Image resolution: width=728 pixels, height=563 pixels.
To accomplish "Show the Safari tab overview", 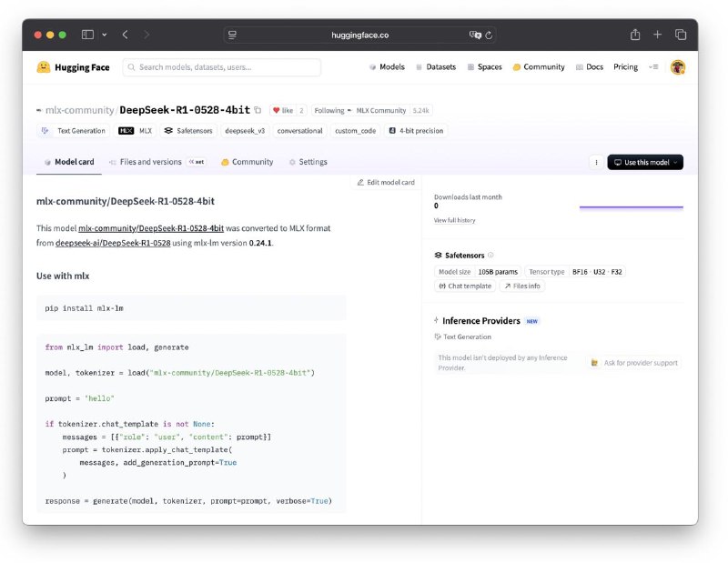I will pos(681,35).
